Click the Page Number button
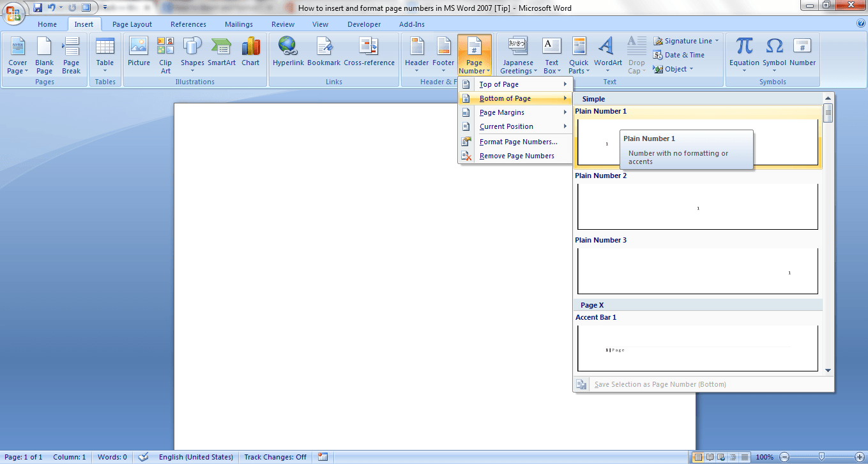This screenshot has width=868, height=464. click(475, 56)
